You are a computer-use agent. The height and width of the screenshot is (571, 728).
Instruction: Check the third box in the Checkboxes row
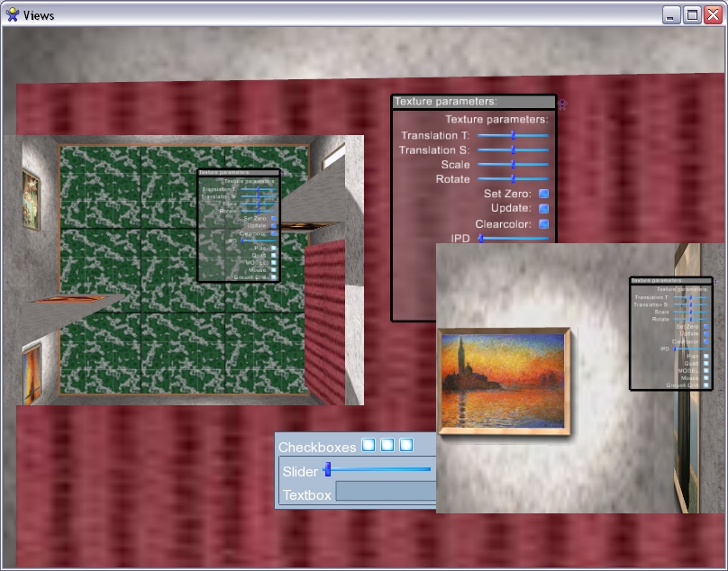[406, 445]
